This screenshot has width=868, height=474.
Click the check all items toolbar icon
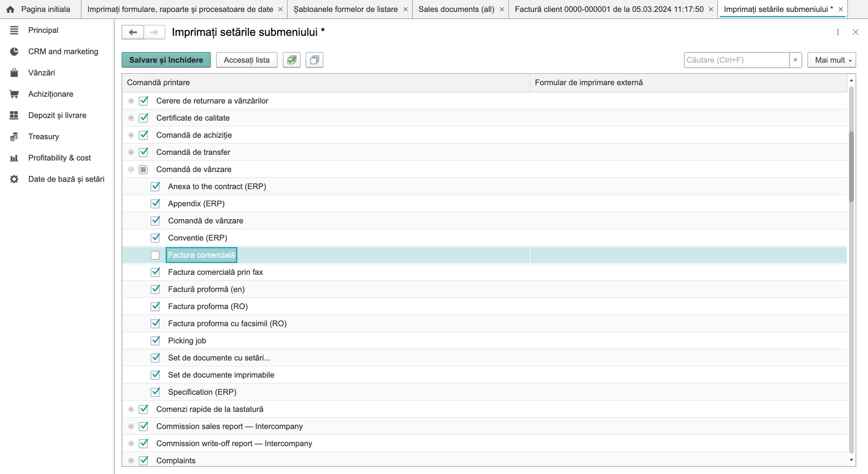[291, 60]
